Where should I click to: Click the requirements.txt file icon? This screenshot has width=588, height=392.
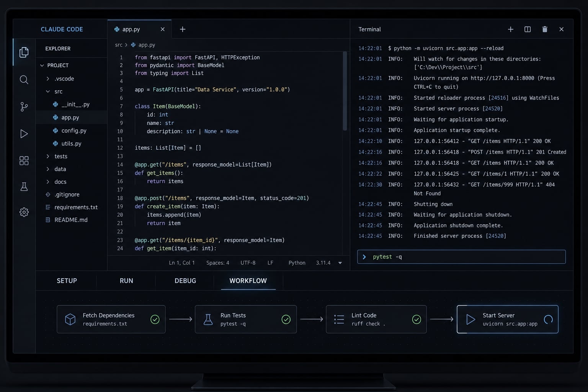point(48,207)
